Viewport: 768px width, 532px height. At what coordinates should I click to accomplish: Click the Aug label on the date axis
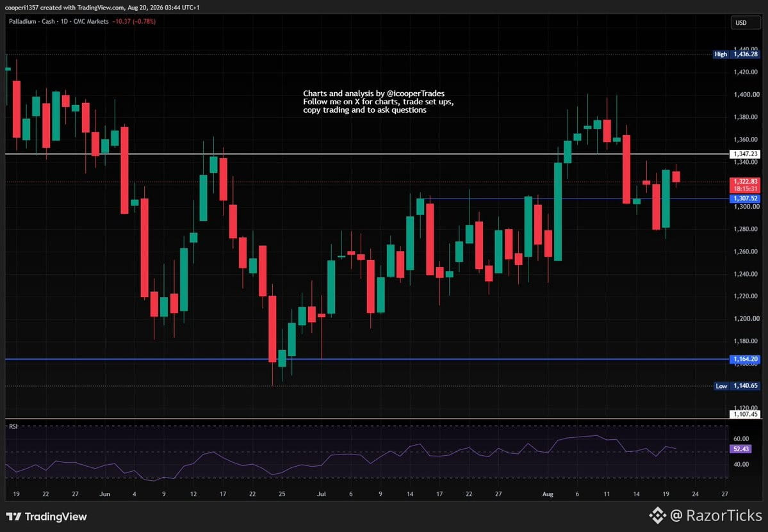pos(548,494)
